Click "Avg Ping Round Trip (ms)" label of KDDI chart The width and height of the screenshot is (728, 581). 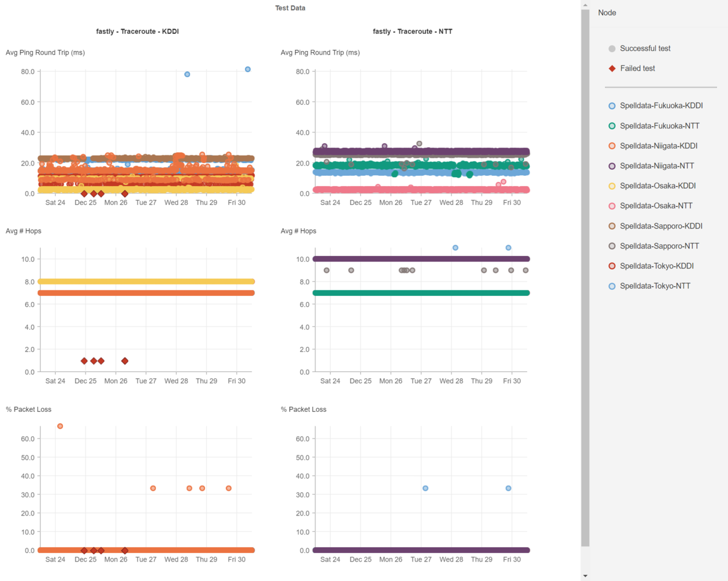click(45, 53)
